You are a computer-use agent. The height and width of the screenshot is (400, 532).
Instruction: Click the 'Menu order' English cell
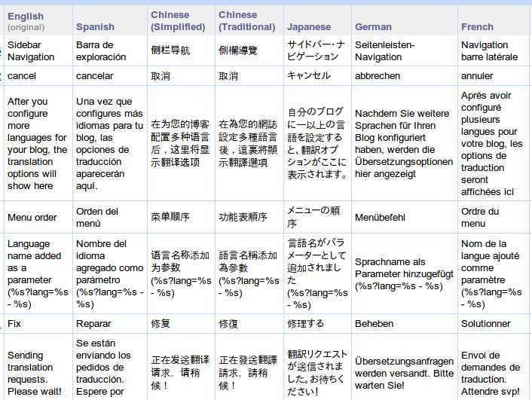coord(38,217)
